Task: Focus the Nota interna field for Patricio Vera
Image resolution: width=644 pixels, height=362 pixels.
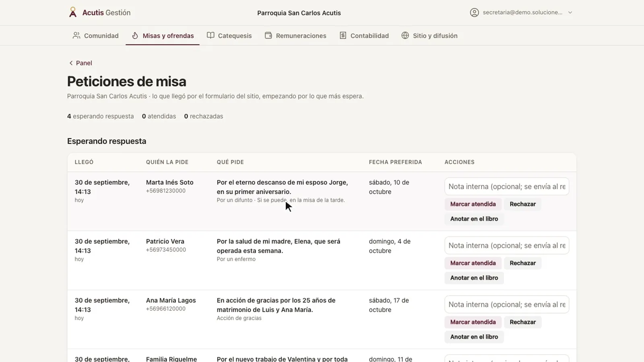Action: pyautogui.click(x=507, y=246)
